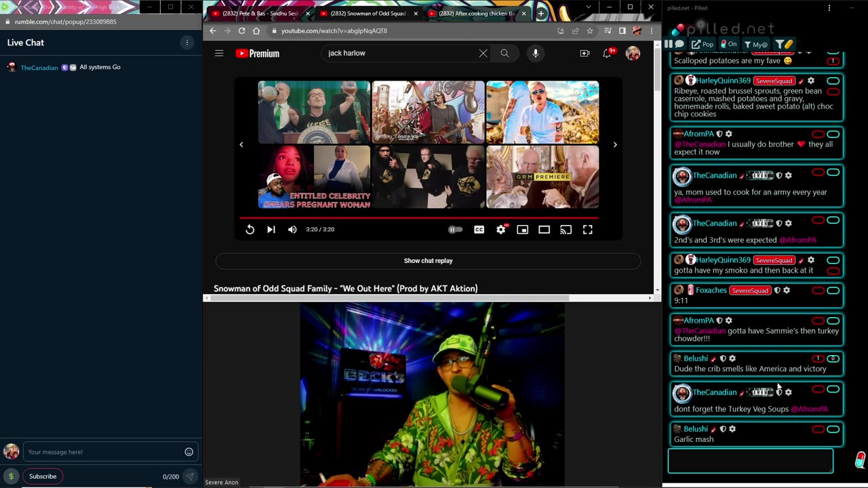Toggle the 'My@' mentions filter
The image size is (868, 488).
755,44
